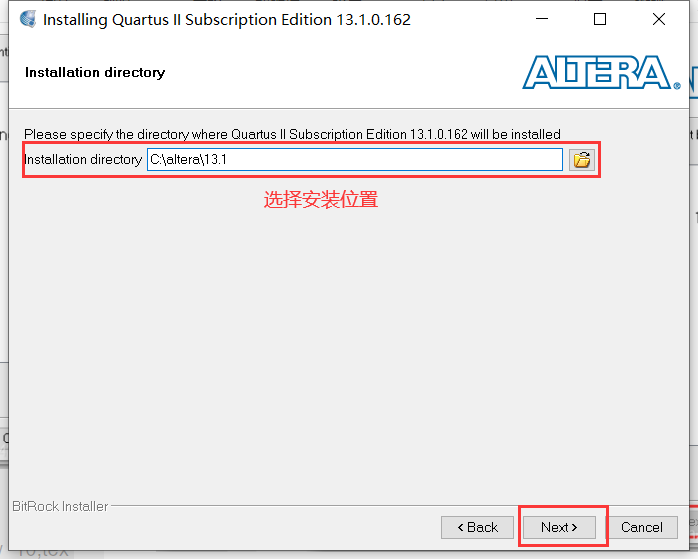
Task: Go to the previous step with Back
Action: click(477, 527)
